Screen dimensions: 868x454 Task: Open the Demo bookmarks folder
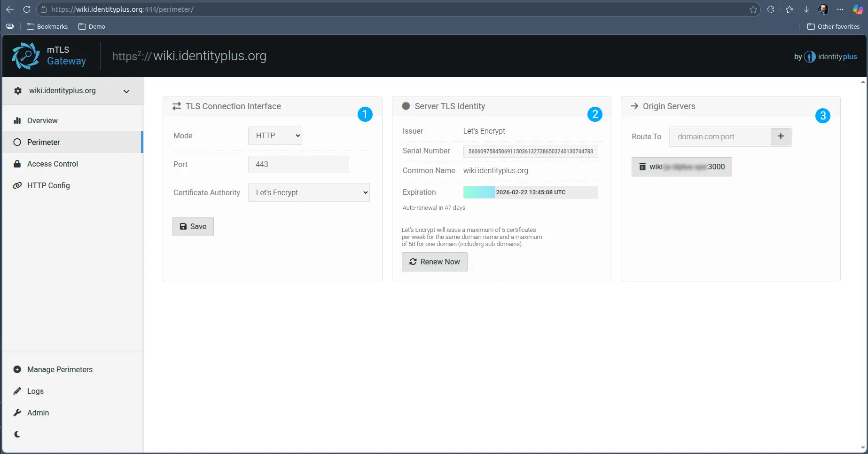tap(92, 26)
